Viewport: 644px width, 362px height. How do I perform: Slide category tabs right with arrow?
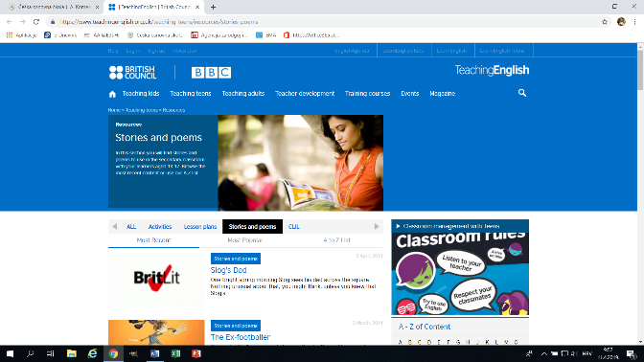tap(377, 226)
